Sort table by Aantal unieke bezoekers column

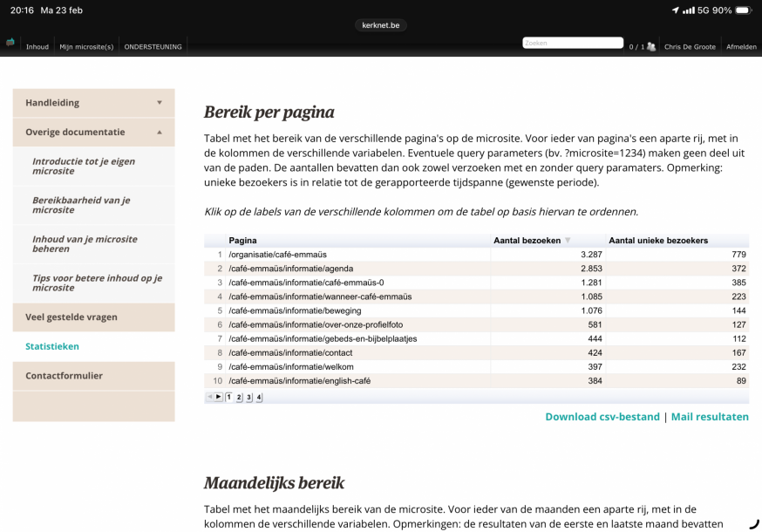coord(657,240)
